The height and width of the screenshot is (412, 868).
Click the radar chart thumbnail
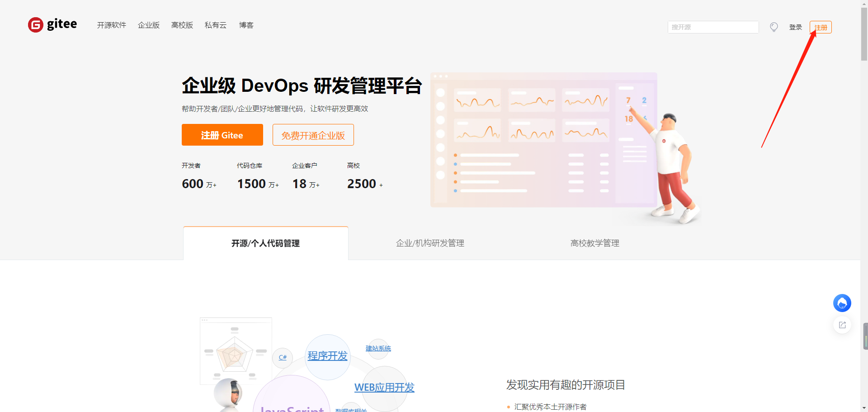point(236,351)
